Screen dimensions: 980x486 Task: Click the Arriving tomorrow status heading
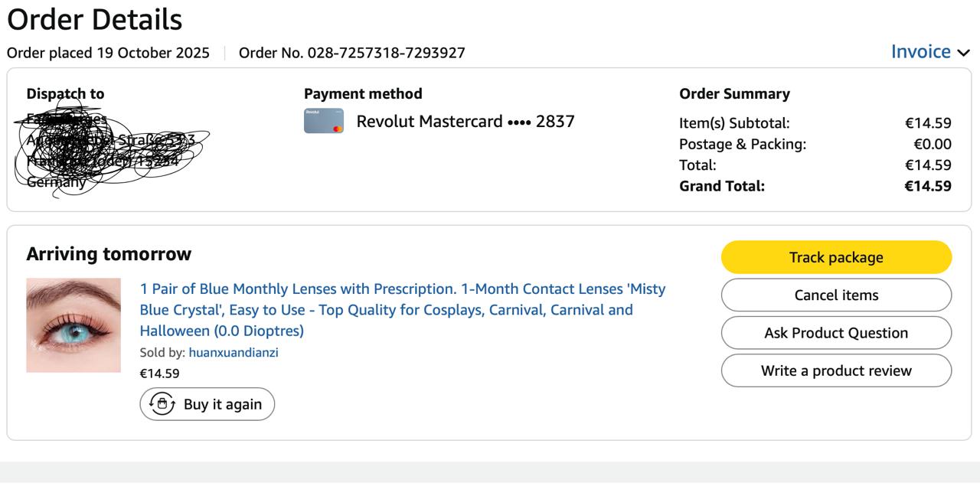pos(109,254)
